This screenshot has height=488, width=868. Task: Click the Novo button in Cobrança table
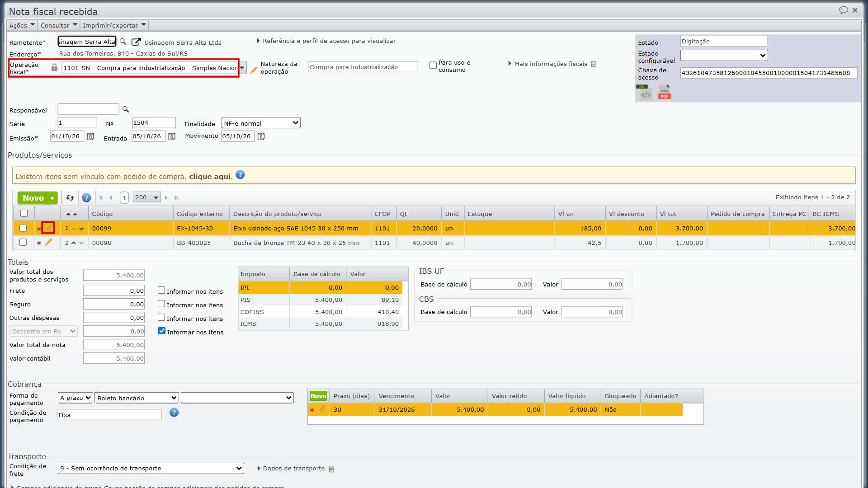click(x=318, y=396)
